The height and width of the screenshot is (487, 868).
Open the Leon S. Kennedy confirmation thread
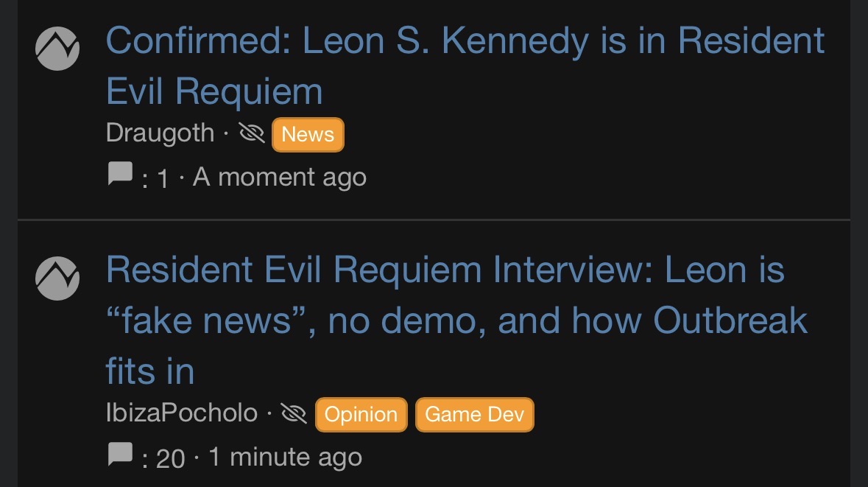pos(464,41)
